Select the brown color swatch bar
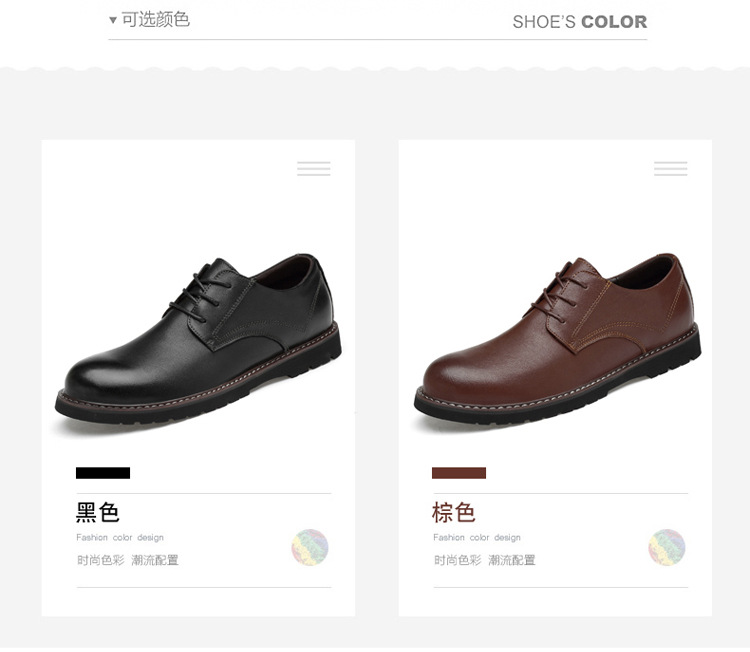750x652 pixels. pos(459,473)
